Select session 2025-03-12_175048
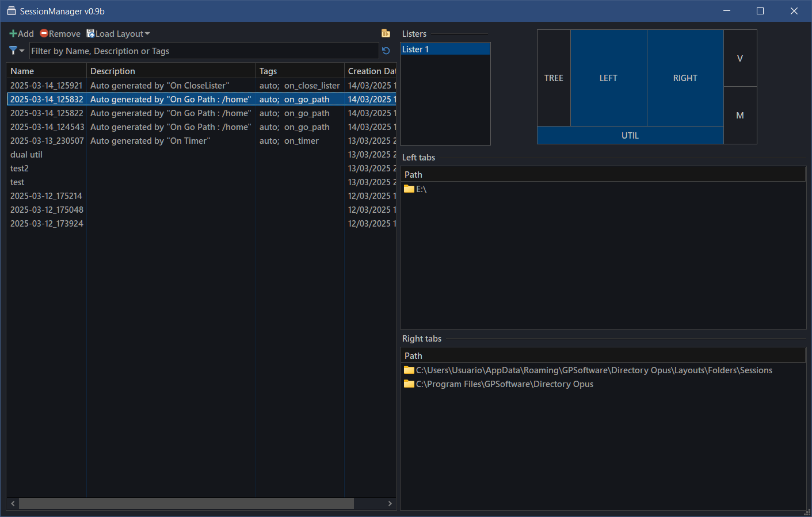 click(201, 210)
